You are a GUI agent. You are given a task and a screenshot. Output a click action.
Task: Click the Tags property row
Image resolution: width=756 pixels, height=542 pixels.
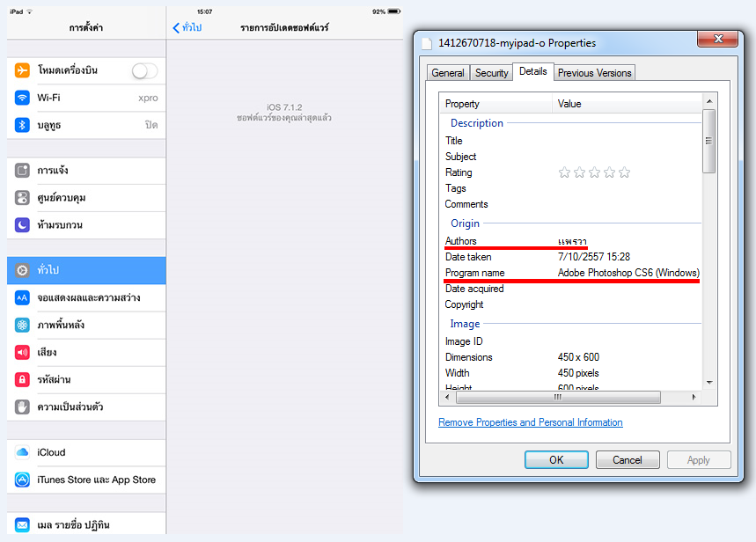[571, 188]
